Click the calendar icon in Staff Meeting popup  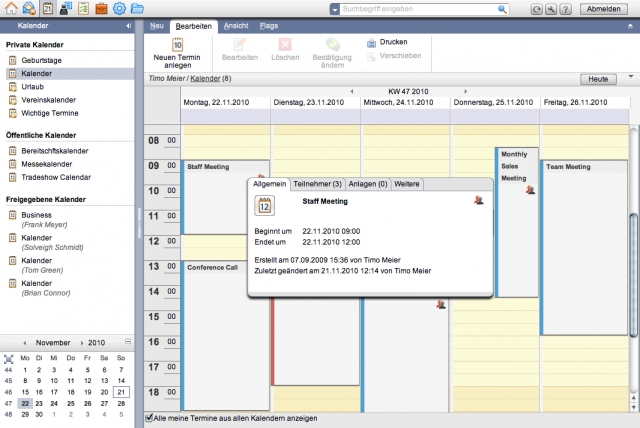pos(265,205)
